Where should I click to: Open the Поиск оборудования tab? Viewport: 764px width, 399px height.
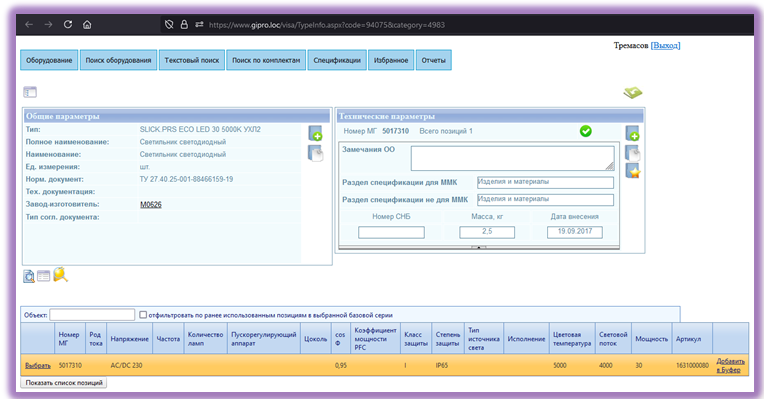tap(118, 60)
